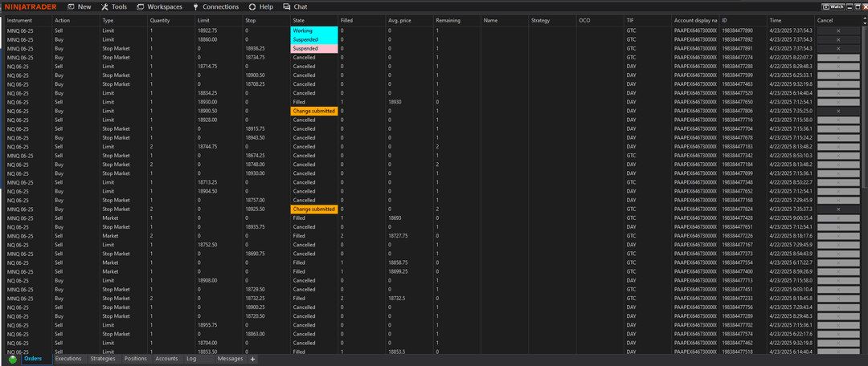The height and width of the screenshot is (366, 868).
Task: Click the Watch video button
Action: coord(833,6)
